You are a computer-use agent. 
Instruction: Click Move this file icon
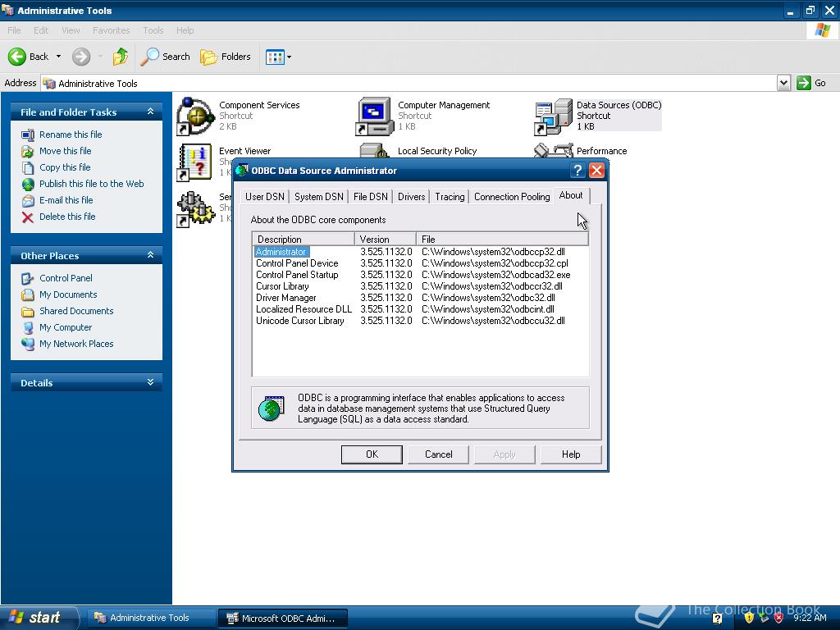coord(28,152)
